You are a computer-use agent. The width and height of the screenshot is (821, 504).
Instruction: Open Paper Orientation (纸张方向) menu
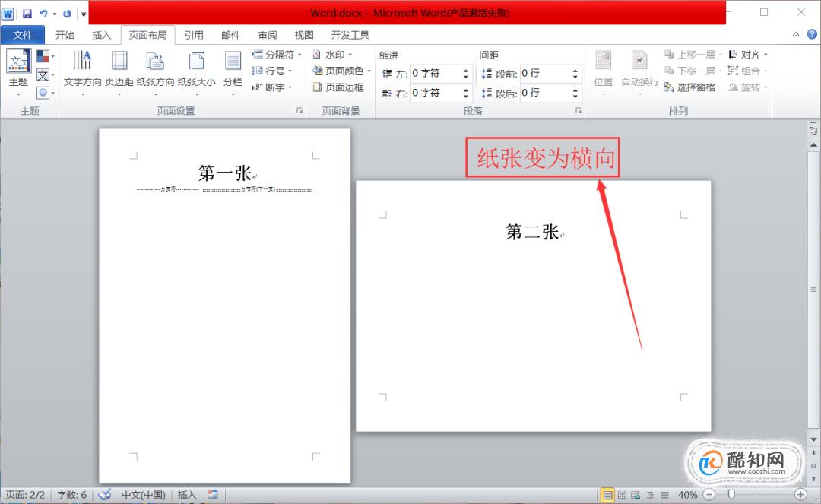156,73
